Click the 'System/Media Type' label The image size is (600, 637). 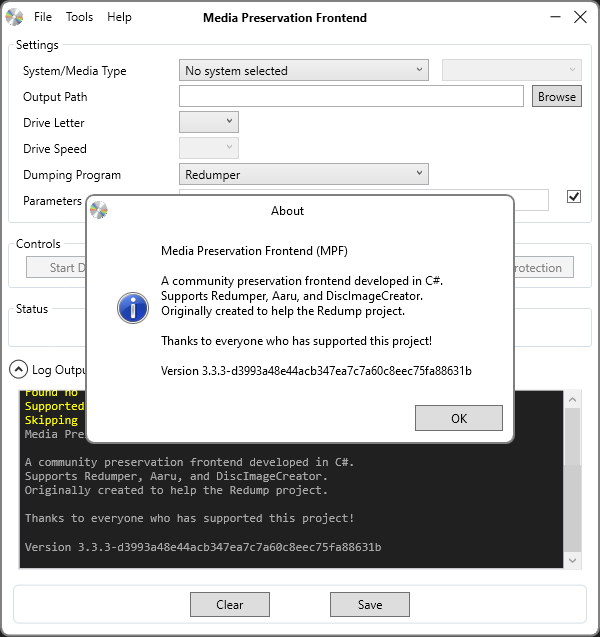coord(75,71)
